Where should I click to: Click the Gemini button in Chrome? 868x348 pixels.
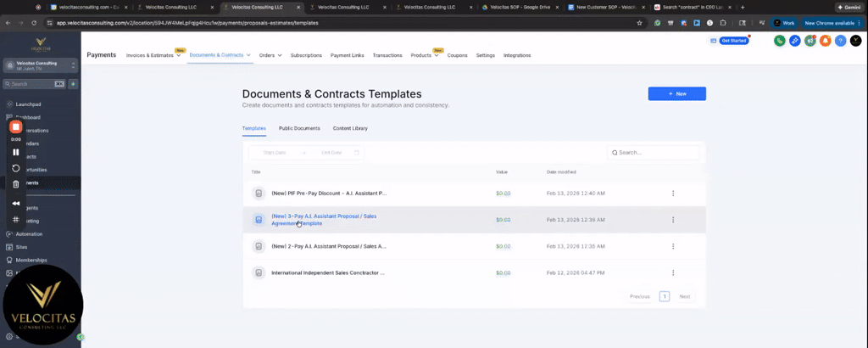pos(849,7)
